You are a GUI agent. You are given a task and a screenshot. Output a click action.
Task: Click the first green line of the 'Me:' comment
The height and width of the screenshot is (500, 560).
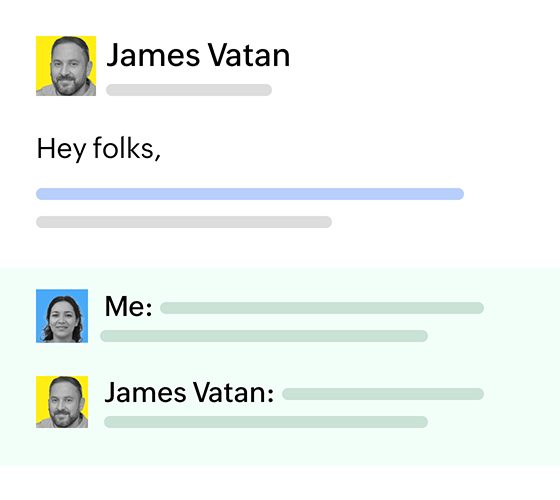322,308
